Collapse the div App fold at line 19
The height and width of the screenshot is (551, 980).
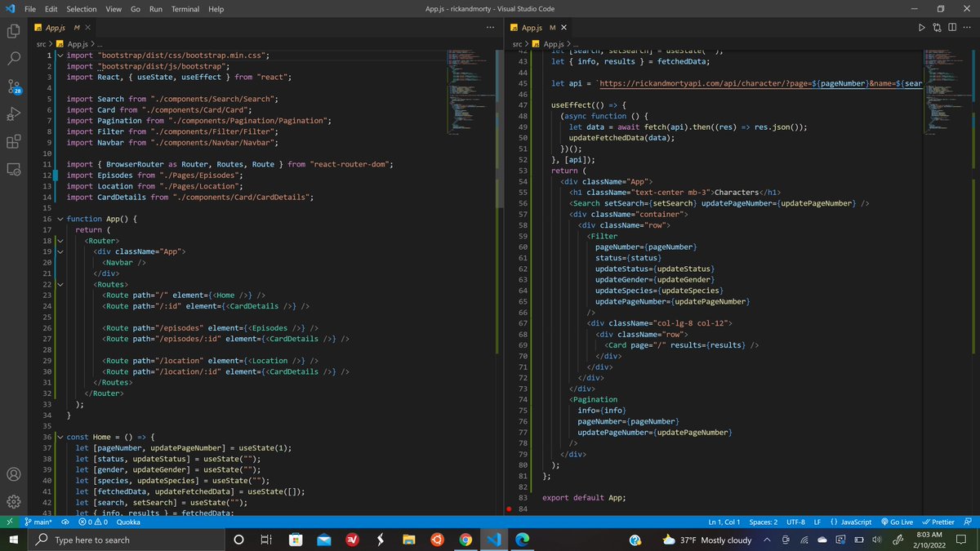point(60,251)
